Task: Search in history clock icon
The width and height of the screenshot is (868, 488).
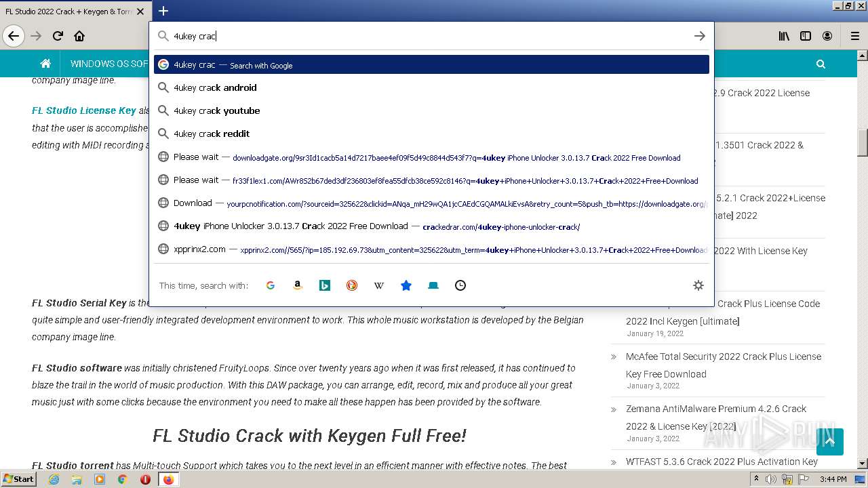Action: click(460, 285)
